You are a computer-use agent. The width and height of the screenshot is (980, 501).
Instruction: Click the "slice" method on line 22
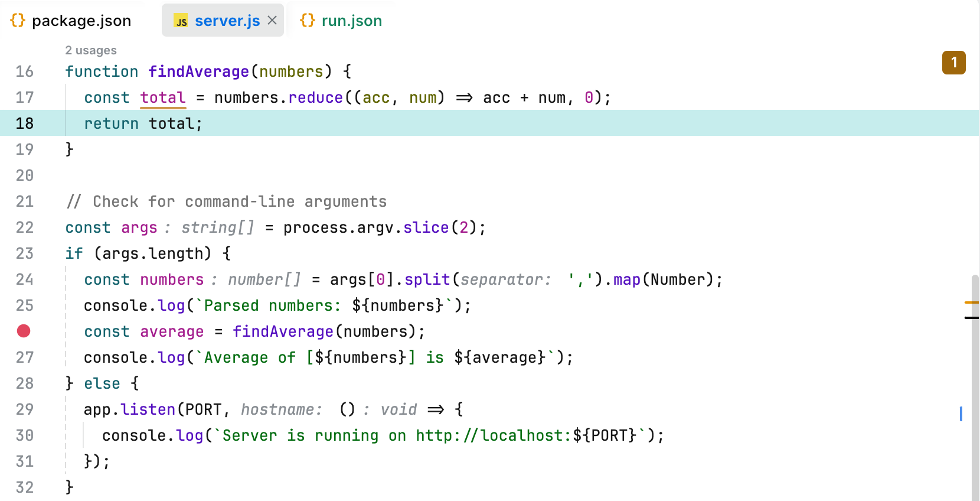click(x=426, y=227)
